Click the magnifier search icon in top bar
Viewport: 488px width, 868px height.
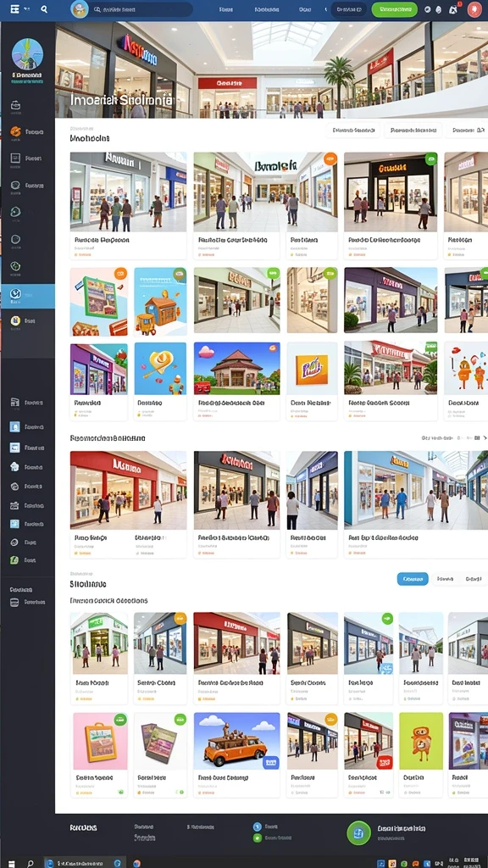pyautogui.click(x=44, y=8)
